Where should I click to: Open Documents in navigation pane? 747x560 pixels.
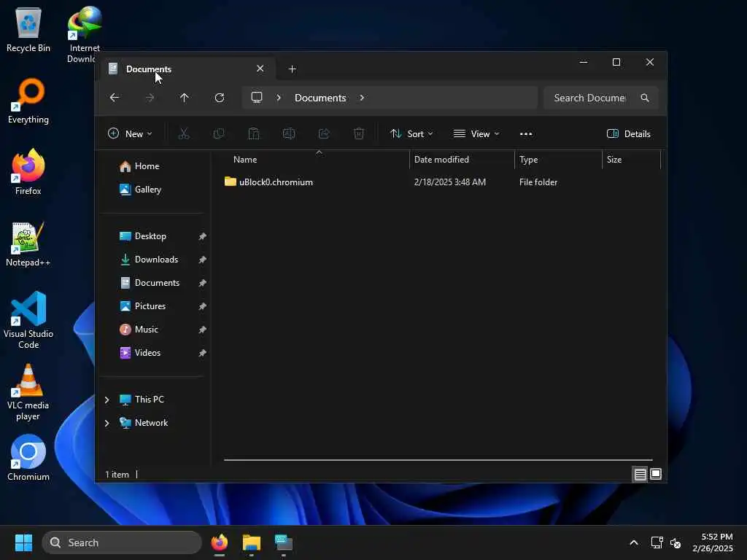(157, 283)
